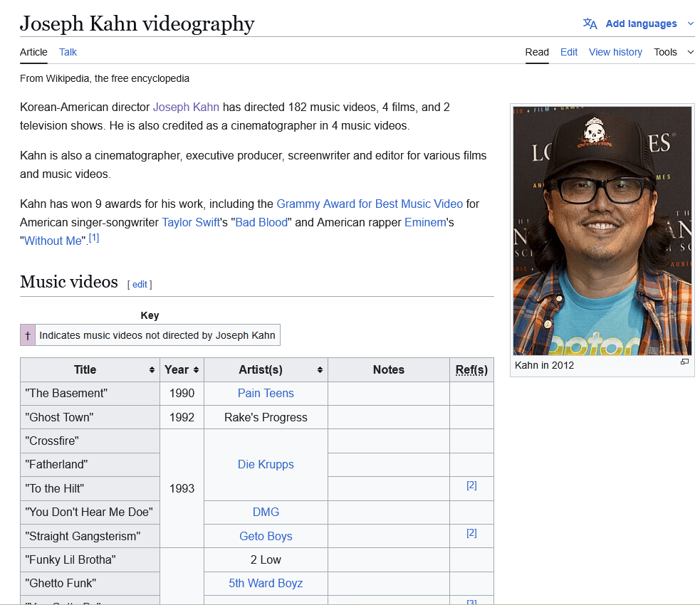
Task: Select "Crossfire" title cell
Action: pos(90,441)
